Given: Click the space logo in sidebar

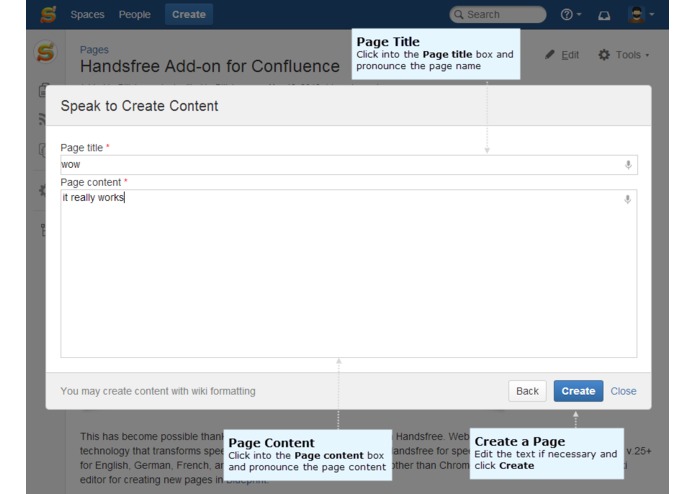Looking at the screenshot, I should (x=45, y=52).
